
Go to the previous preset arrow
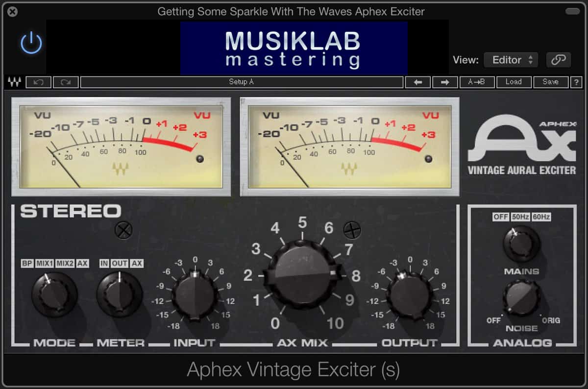(x=418, y=82)
